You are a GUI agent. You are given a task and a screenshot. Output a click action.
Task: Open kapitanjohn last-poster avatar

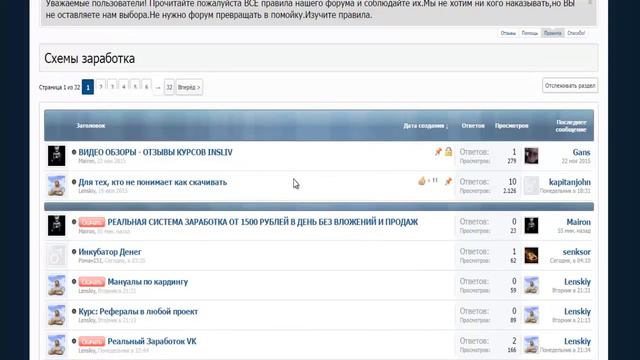tap(531, 185)
